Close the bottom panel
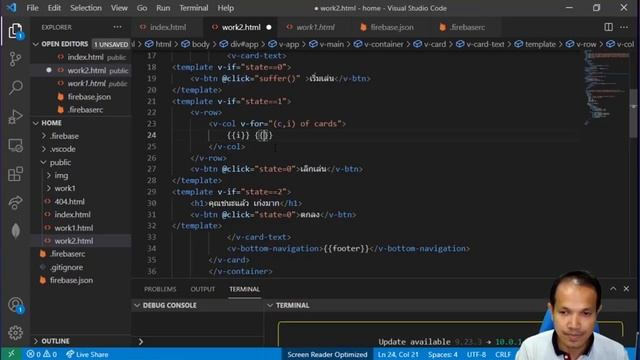Viewport: 640px width, 360px height. [626, 289]
